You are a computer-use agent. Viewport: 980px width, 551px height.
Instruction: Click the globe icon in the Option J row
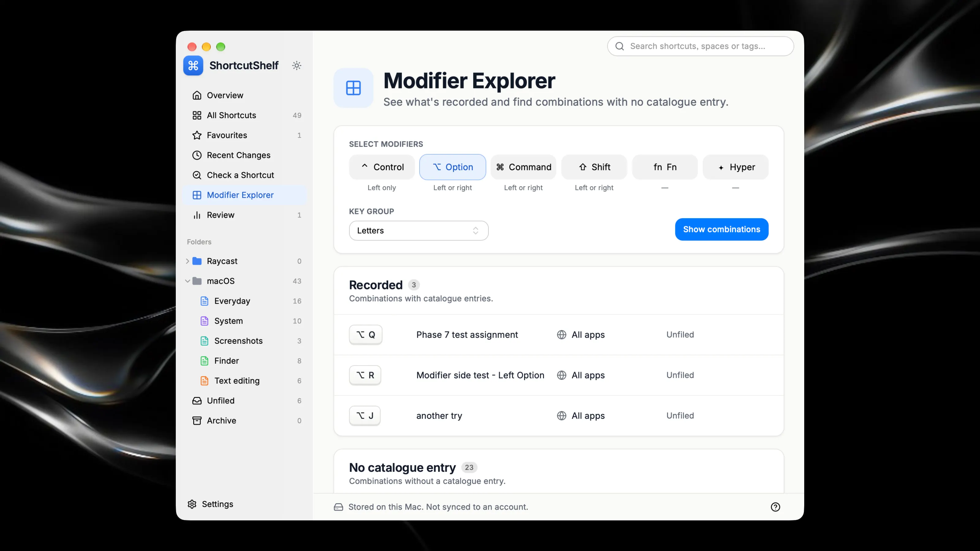(x=562, y=416)
